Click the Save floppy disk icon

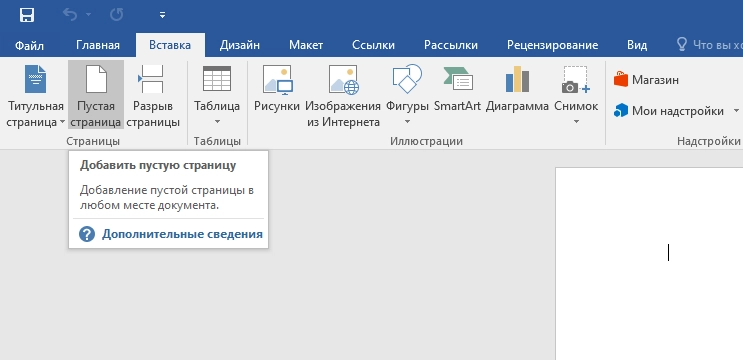(27, 15)
